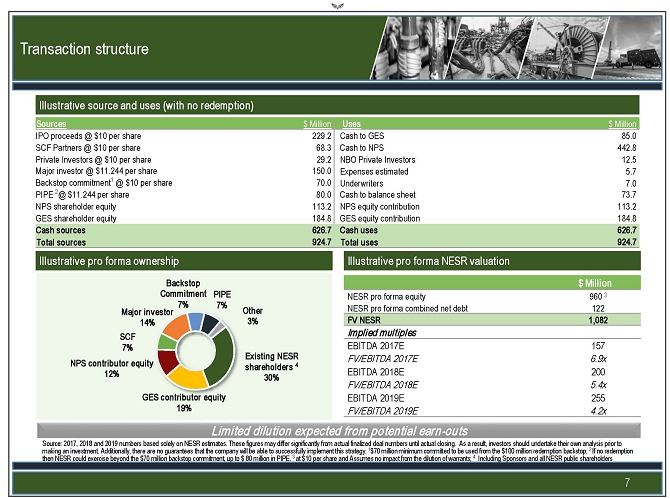The width and height of the screenshot is (670, 498).
Task: Click the 'SCF 7%' chart label
Action: click(127, 342)
